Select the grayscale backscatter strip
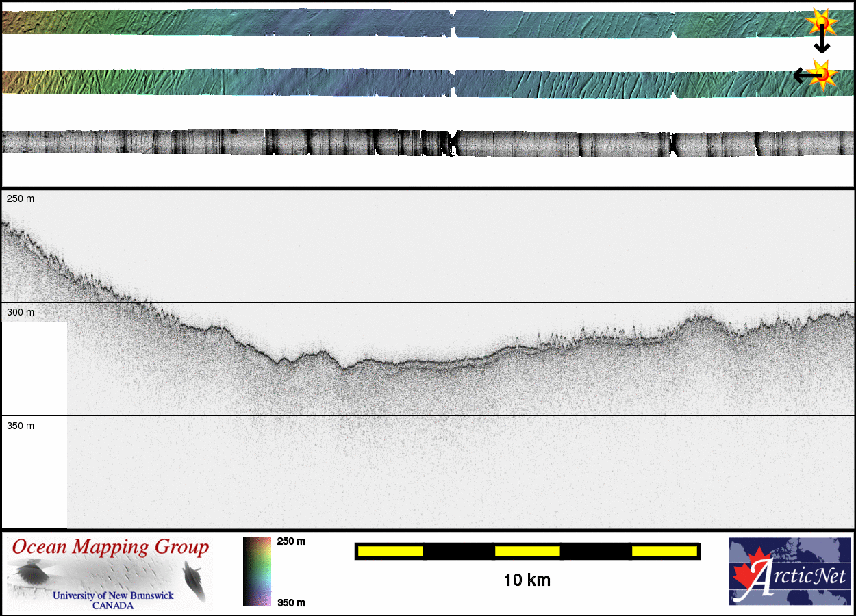Screen dimensions: 856x616 411,142
